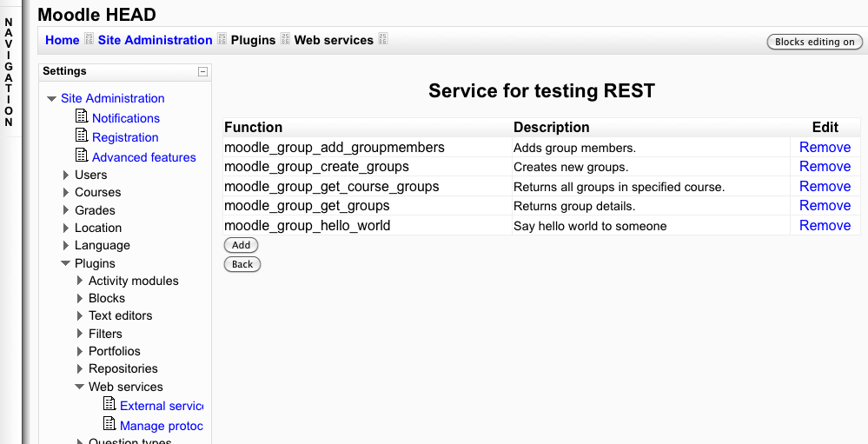Click the Manage protocols page icon
Image resolution: width=868 pixels, height=444 pixels.
pyautogui.click(x=109, y=424)
